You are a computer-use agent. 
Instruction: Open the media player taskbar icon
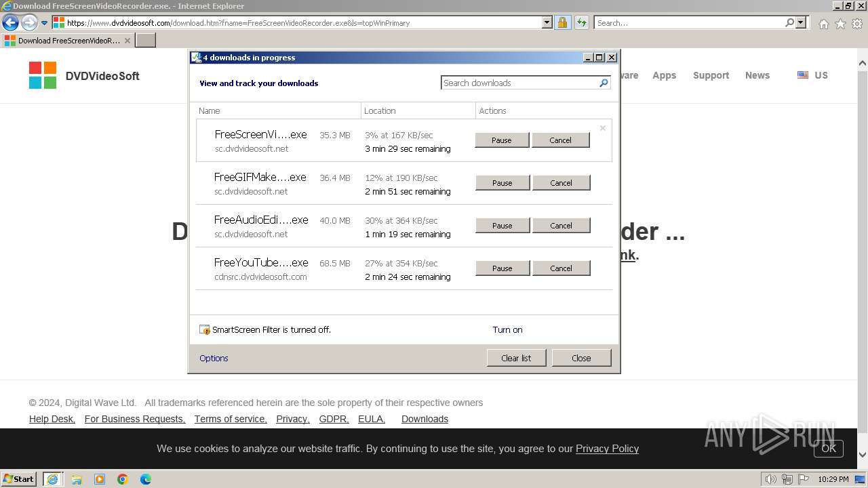click(100, 479)
